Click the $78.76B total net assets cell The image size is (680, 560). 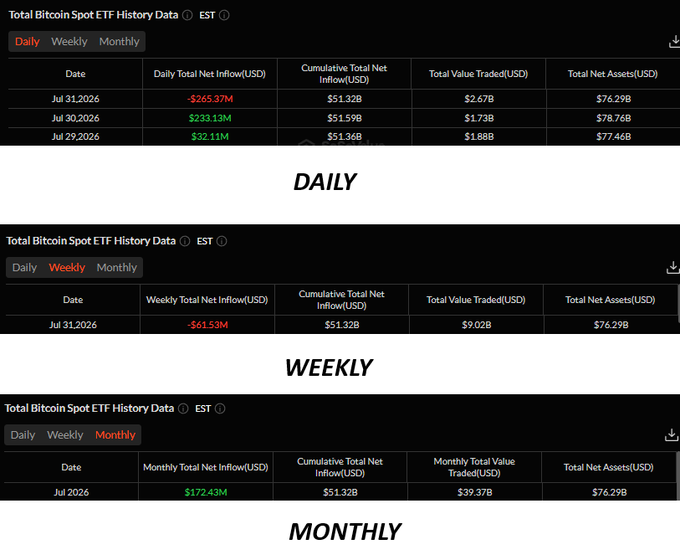tap(613, 118)
